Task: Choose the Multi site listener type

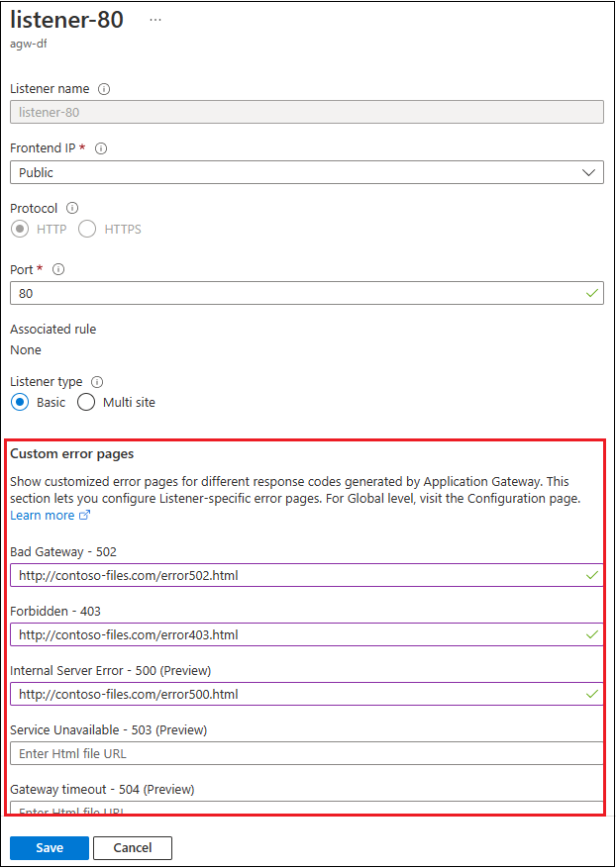Action: (x=86, y=403)
